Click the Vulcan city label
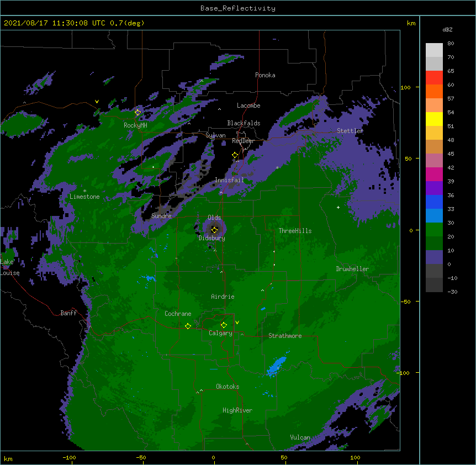This screenshot has height=465, width=476. (300, 437)
